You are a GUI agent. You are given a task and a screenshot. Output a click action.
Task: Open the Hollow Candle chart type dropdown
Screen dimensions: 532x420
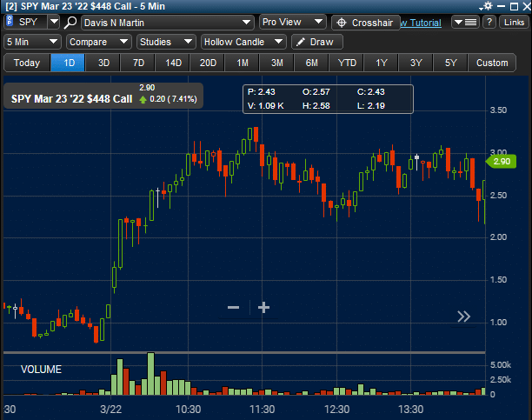tap(243, 42)
